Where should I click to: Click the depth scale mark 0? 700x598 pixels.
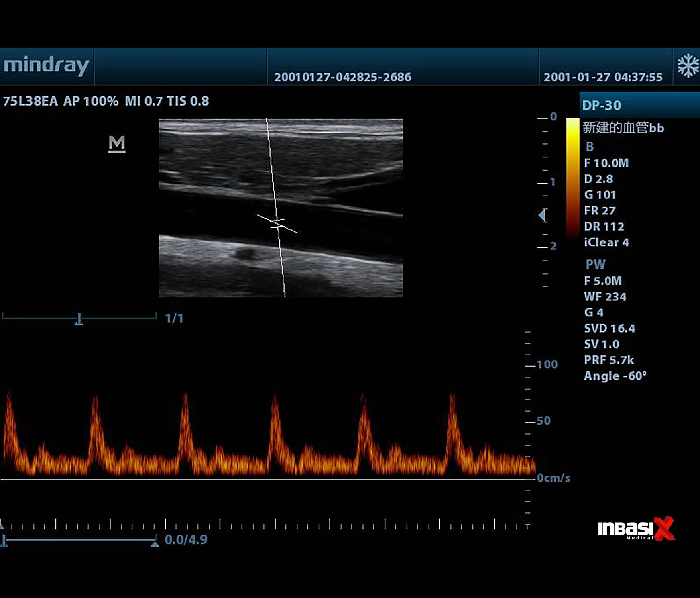coord(553,116)
